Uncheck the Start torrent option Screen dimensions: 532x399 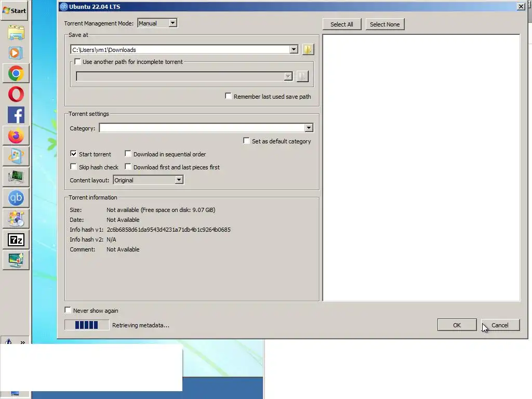pyautogui.click(x=73, y=154)
